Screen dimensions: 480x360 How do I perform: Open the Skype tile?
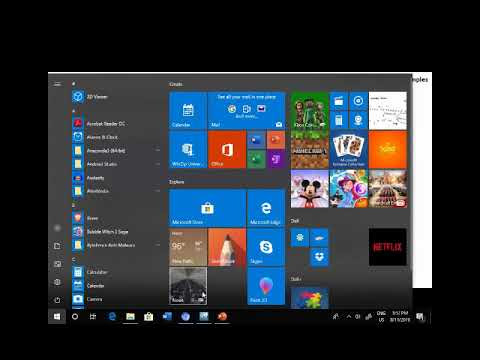266,247
